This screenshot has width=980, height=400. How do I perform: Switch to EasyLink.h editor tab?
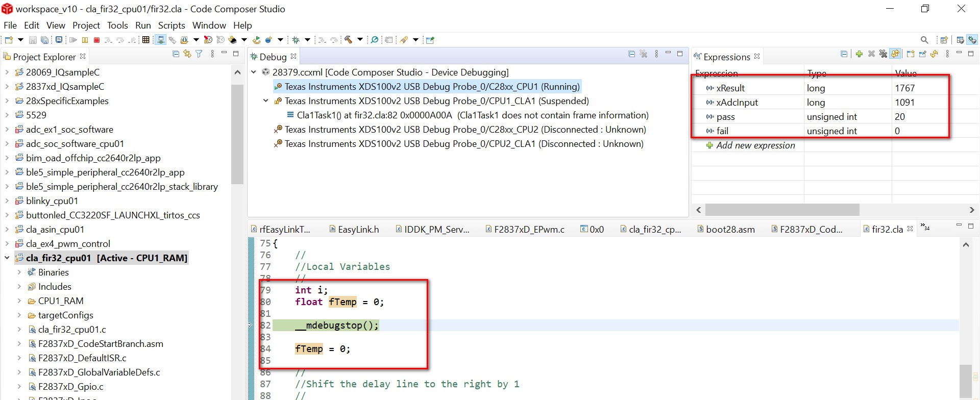point(354,230)
